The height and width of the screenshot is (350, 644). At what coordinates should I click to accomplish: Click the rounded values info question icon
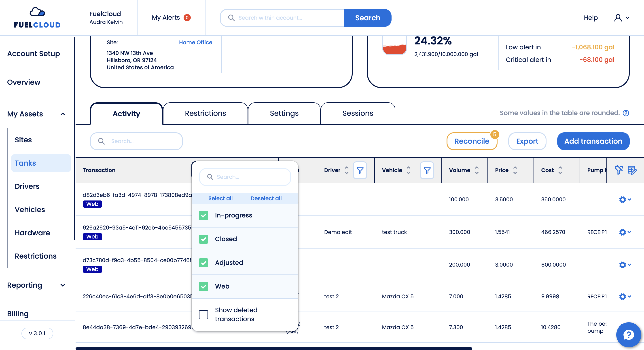[x=626, y=113]
